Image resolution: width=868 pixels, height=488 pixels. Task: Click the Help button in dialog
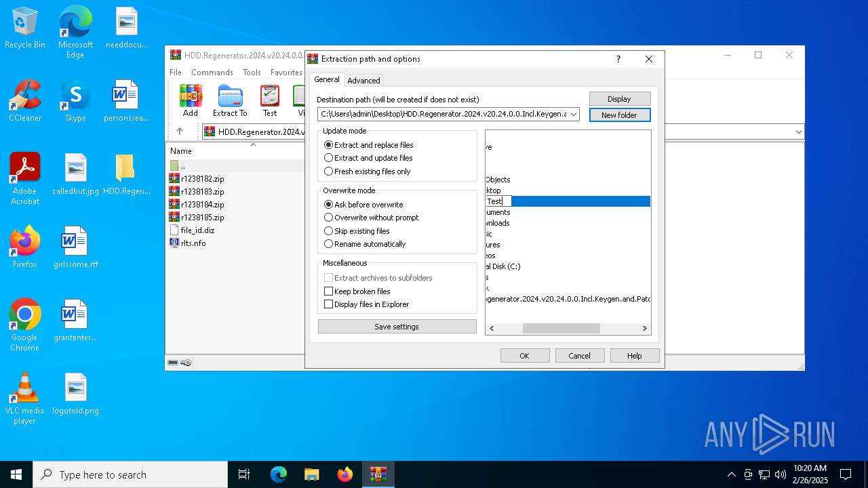635,356
